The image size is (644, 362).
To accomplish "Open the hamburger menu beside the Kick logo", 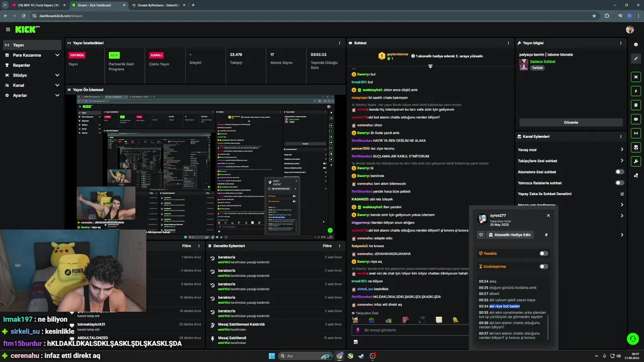I will pyautogui.click(x=8, y=30).
